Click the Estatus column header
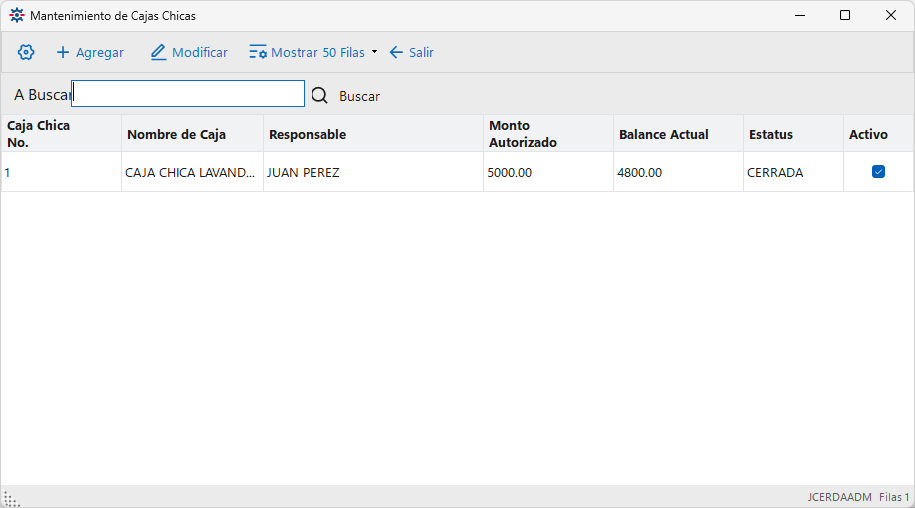Image resolution: width=915 pixels, height=508 pixels. (794, 134)
